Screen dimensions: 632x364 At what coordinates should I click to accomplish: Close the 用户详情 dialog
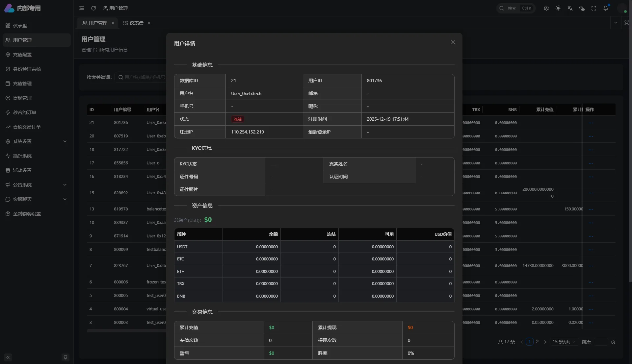point(453,42)
